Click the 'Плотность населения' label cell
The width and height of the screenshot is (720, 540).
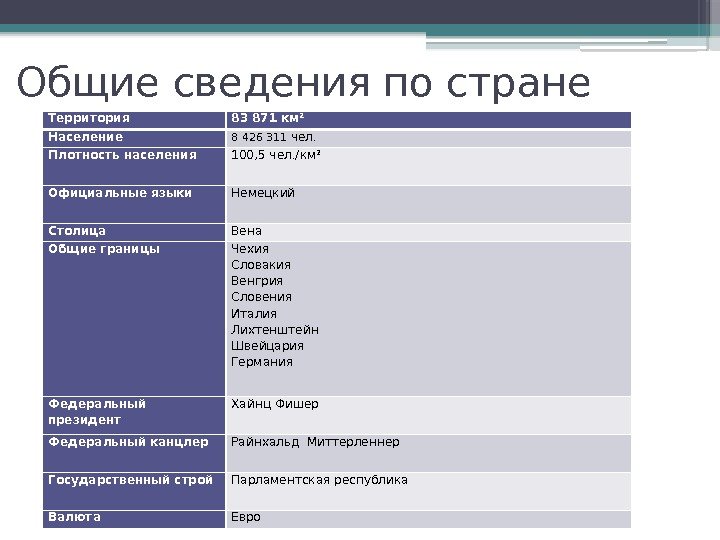(x=134, y=166)
